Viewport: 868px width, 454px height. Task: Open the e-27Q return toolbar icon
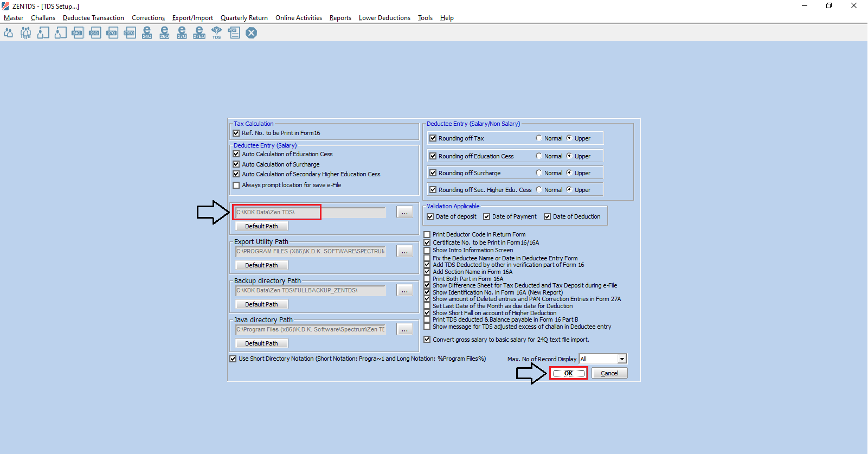click(x=182, y=33)
